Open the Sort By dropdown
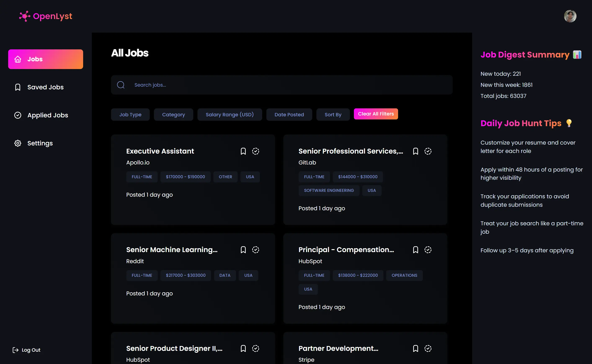592x364 pixels. coord(333,115)
